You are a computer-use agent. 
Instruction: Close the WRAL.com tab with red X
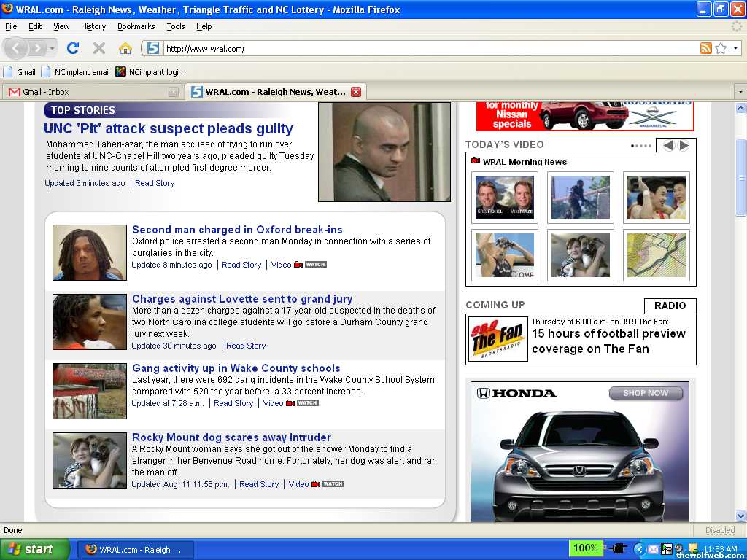(x=356, y=92)
